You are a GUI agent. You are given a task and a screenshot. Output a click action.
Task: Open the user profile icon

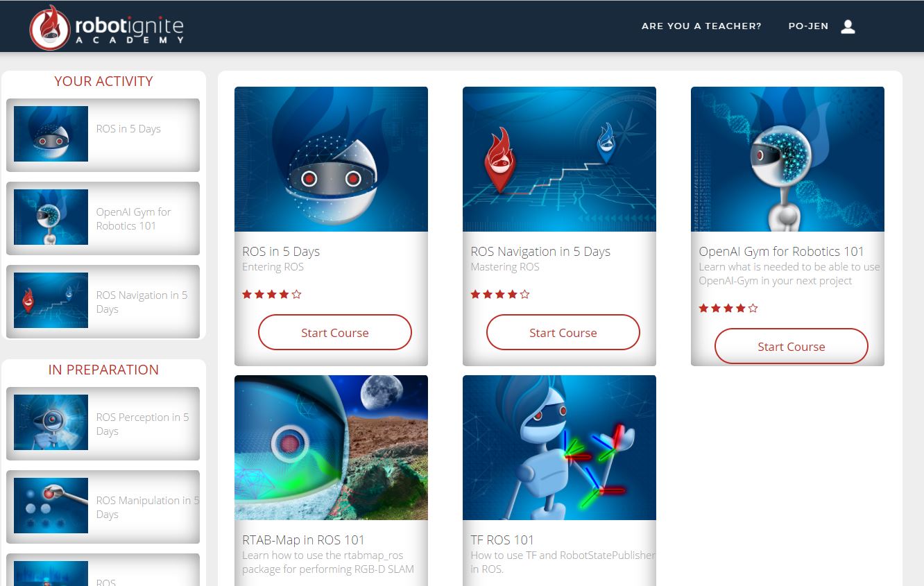[848, 26]
